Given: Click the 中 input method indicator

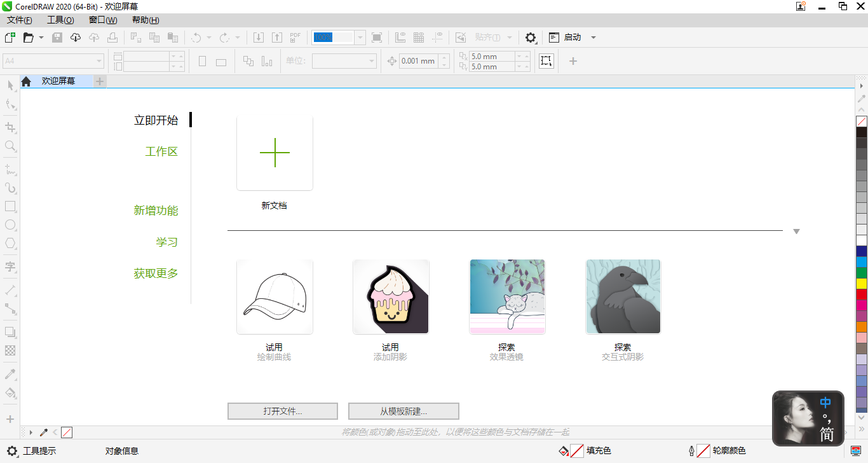Looking at the screenshot, I should pos(825,403).
